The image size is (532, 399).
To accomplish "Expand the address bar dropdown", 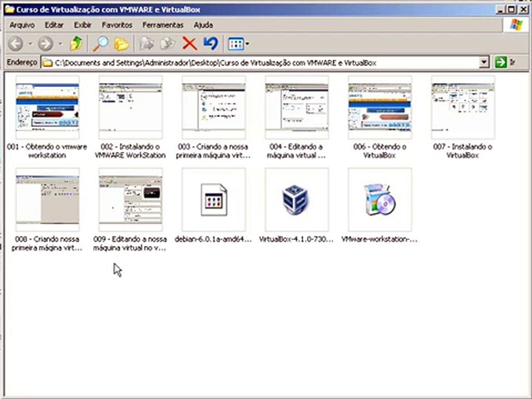I will pos(484,63).
